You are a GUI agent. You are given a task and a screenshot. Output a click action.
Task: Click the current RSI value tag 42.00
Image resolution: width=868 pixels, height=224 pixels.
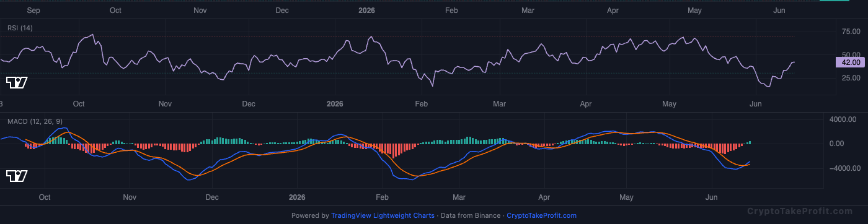[x=850, y=62]
